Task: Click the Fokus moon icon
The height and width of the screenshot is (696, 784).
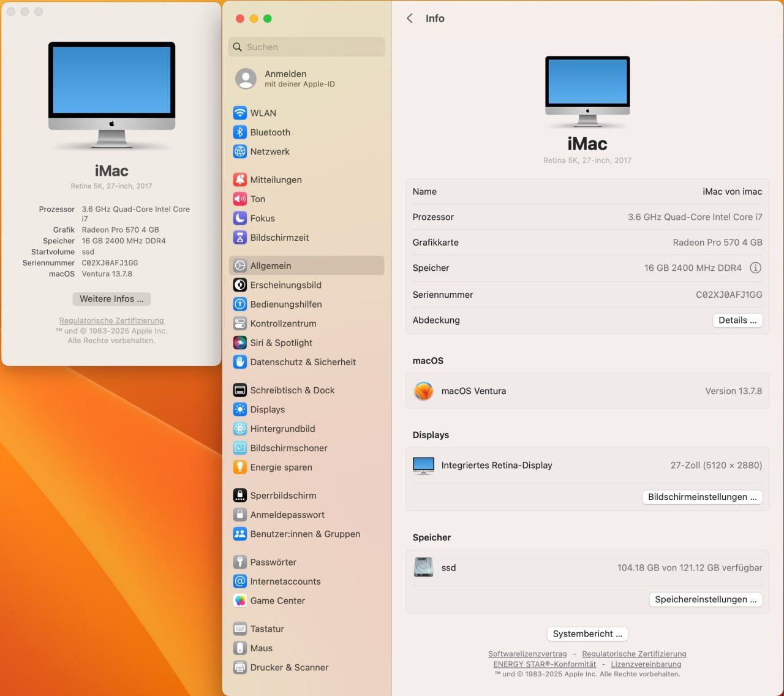Action: 239,218
